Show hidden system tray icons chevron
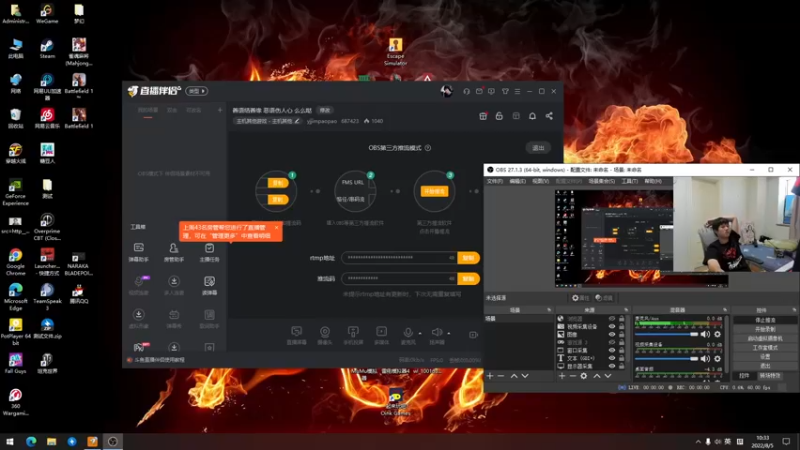This screenshot has height=450, width=800. [x=698, y=442]
